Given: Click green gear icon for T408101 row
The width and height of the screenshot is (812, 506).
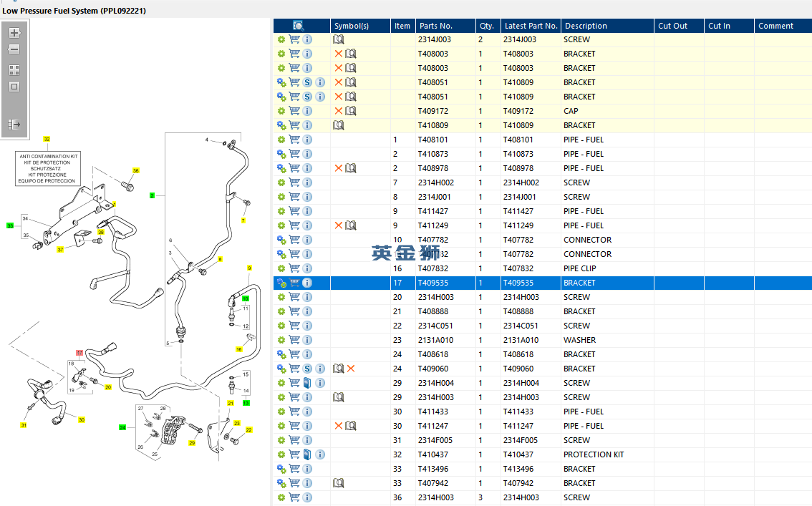Looking at the screenshot, I should pyautogui.click(x=281, y=140).
